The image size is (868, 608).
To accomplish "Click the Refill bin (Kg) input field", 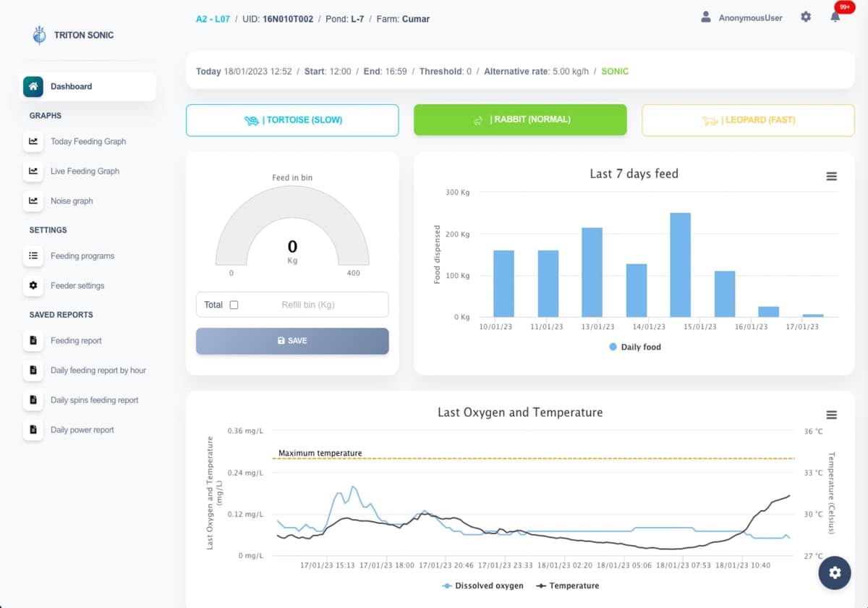I will [x=307, y=305].
